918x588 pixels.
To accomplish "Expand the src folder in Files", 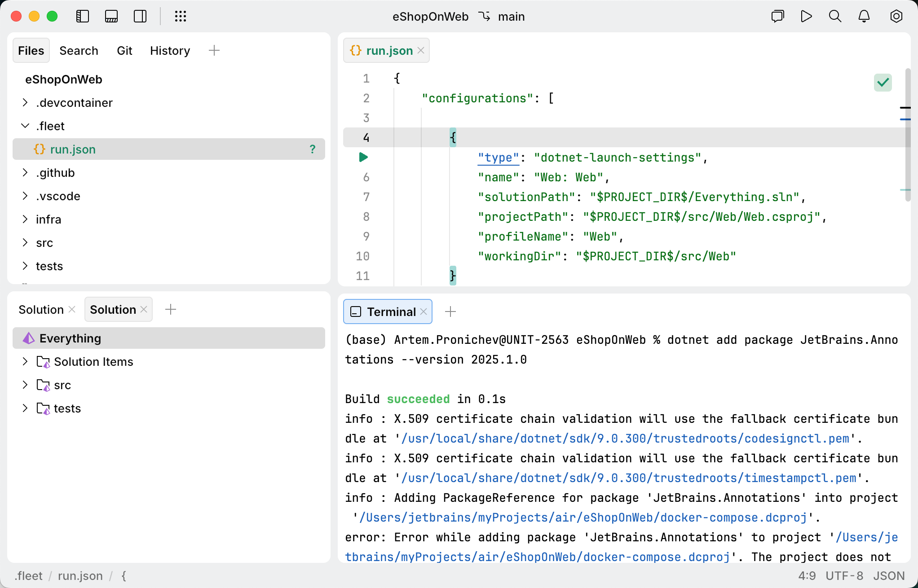I will pos(25,242).
